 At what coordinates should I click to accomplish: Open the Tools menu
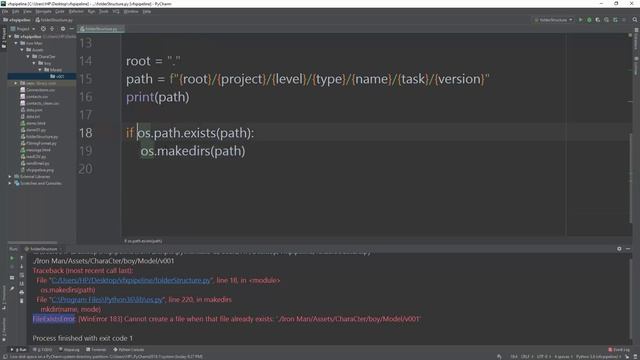(104, 11)
